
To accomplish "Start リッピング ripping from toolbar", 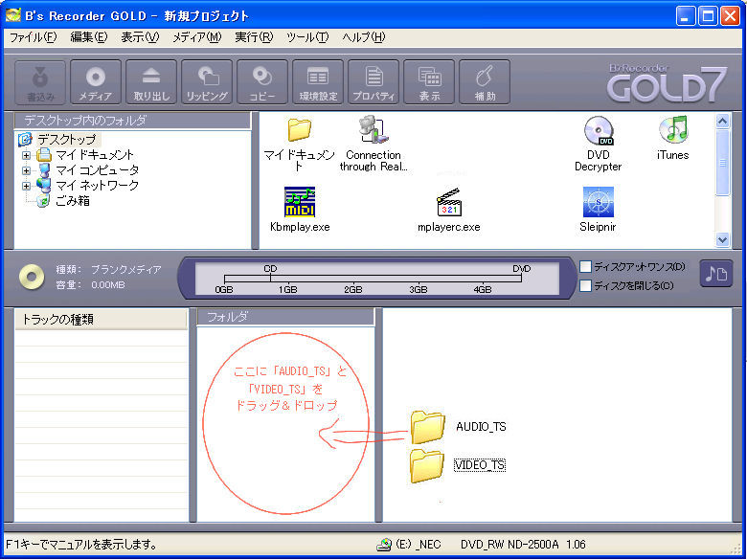I will pyautogui.click(x=207, y=82).
